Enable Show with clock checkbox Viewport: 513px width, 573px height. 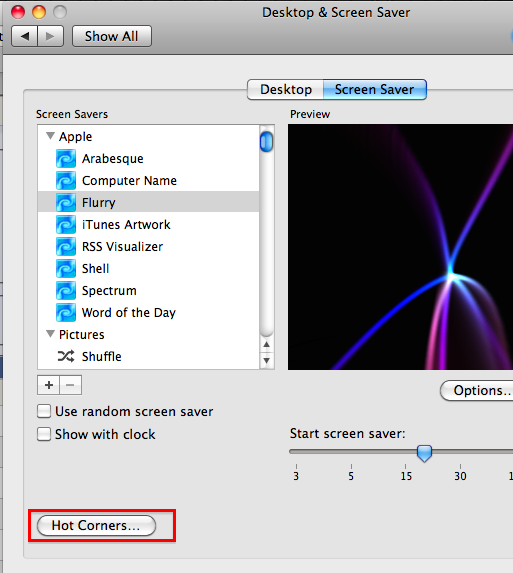(x=44, y=434)
